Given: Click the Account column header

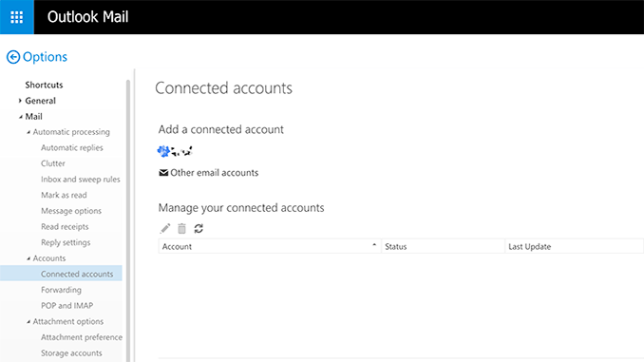Looking at the screenshot, I should (270, 246).
